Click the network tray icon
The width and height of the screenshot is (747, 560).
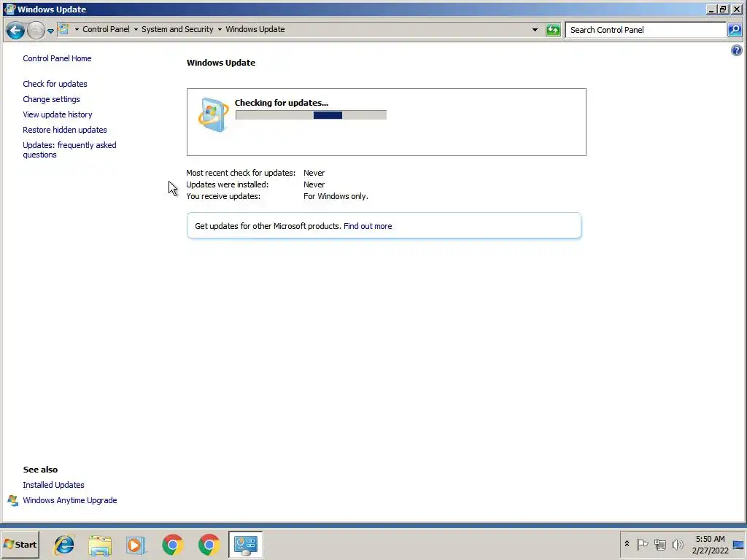pos(659,544)
